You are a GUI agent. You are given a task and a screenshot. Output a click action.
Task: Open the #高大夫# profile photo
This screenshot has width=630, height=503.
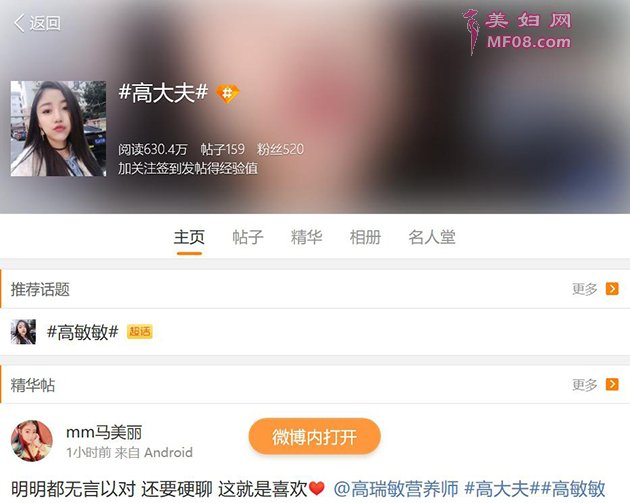[x=58, y=129]
